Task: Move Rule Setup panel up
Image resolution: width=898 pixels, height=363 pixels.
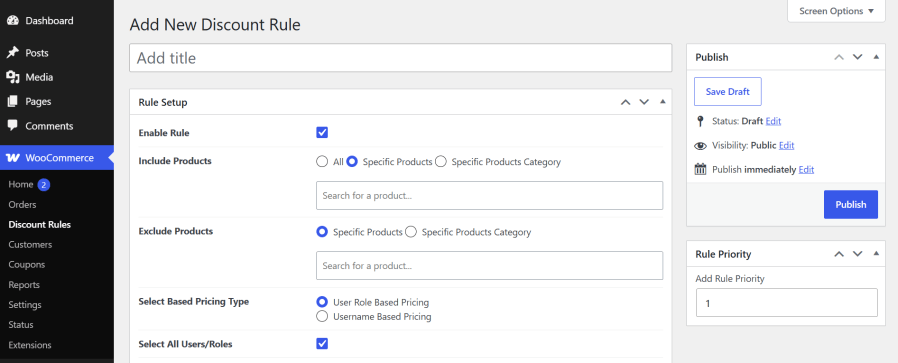Action: [625, 102]
